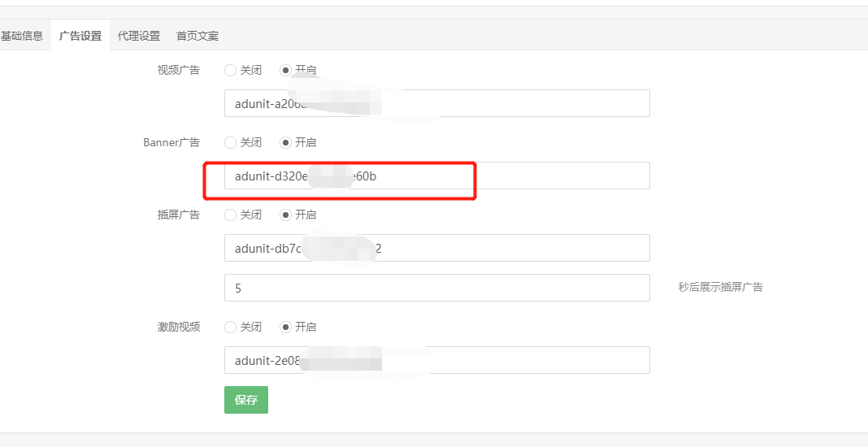The height and width of the screenshot is (447, 868).
Task: Select 关闭 for 插屏广告
Action: pos(230,215)
